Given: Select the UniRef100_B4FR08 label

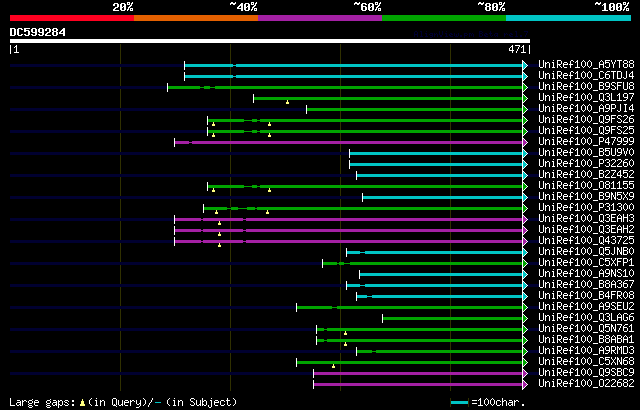Looking at the screenshot, I should 586,296.
